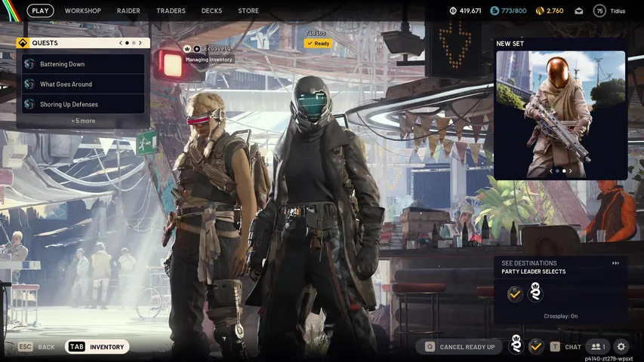This screenshot has width=644, height=362.
Task: Click the party leader crown icon near Ecuavela
Action: (x=187, y=49)
